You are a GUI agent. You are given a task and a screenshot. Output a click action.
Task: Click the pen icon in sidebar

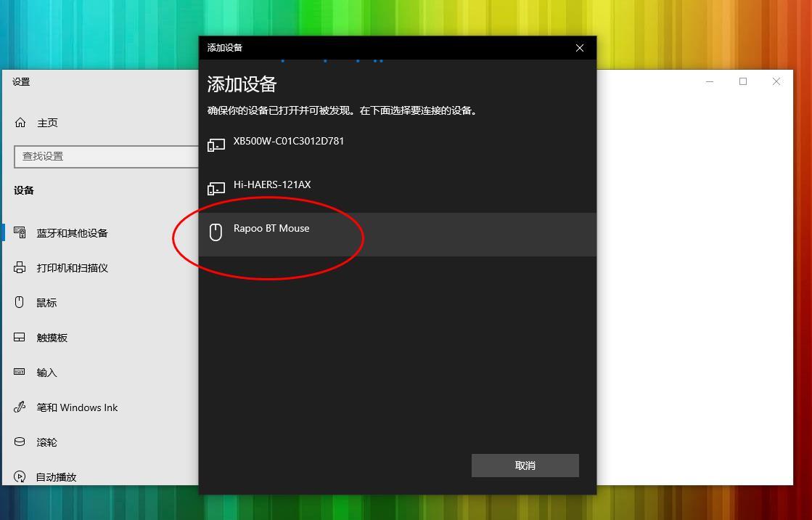19,407
